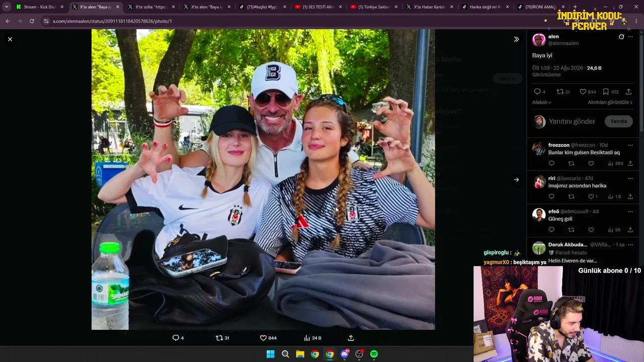Open the tab search dropdown
Screen dimensions: 644x362
click(7, 7)
